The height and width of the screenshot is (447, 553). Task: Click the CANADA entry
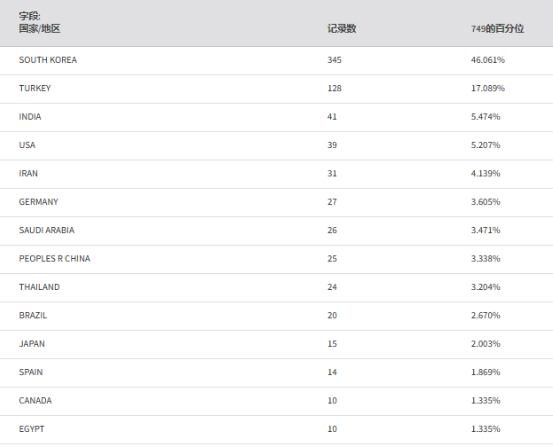(x=35, y=401)
